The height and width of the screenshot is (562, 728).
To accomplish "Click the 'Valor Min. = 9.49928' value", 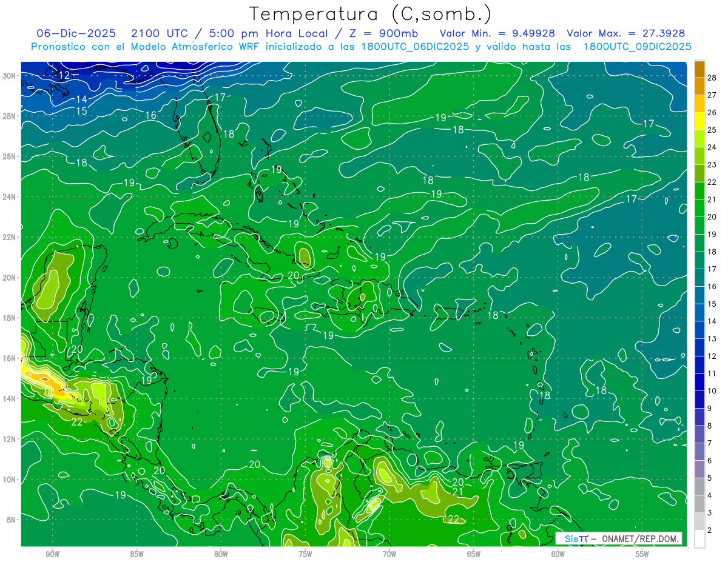I will pyautogui.click(x=497, y=33).
